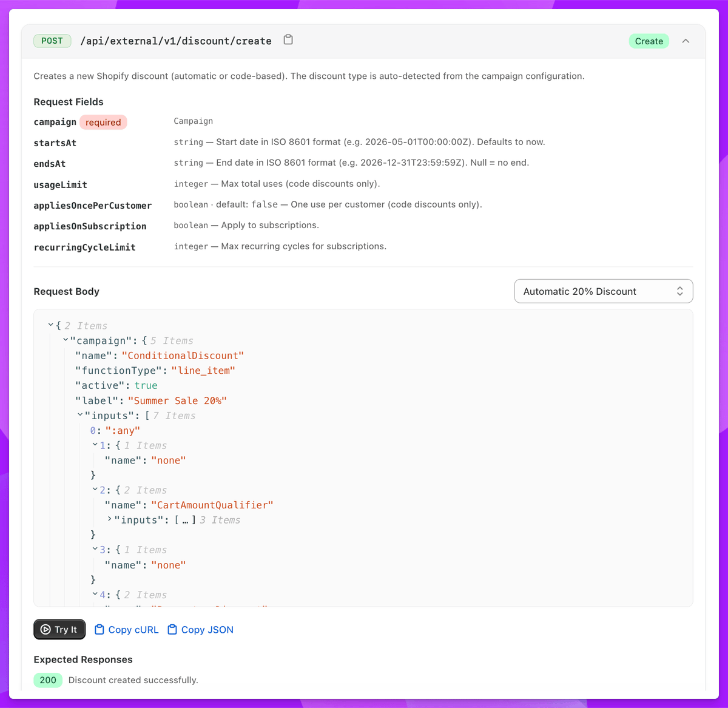
Task: Click the campaign field name
Action: tap(55, 122)
